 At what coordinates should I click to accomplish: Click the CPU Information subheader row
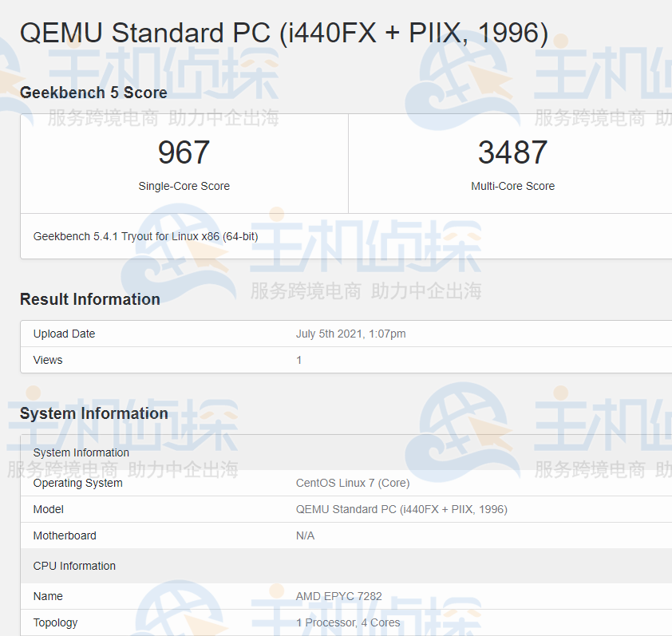[74, 566]
